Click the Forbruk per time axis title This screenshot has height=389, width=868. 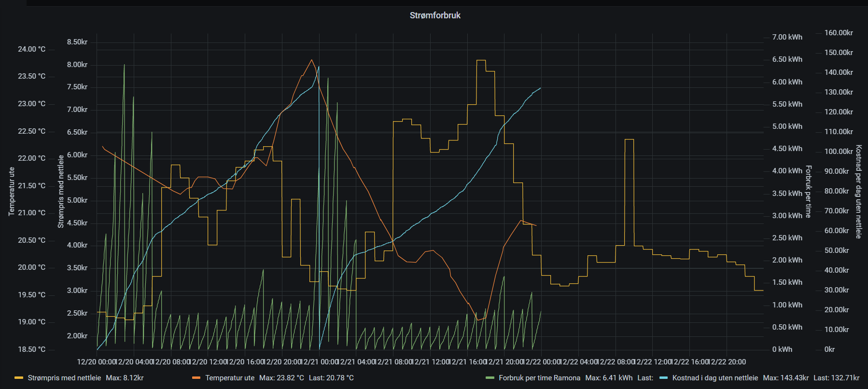click(x=809, y=192)
